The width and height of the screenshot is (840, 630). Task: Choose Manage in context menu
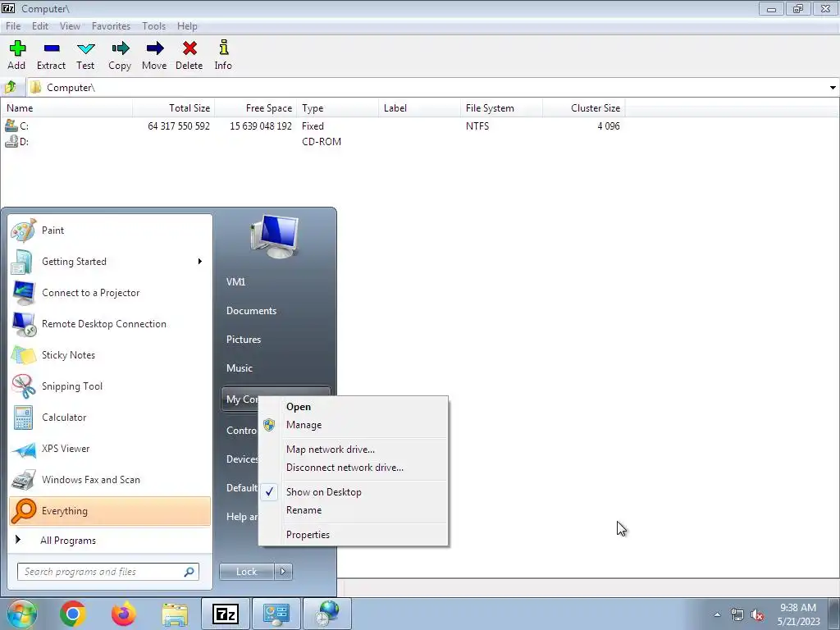[x=353, y=425]
